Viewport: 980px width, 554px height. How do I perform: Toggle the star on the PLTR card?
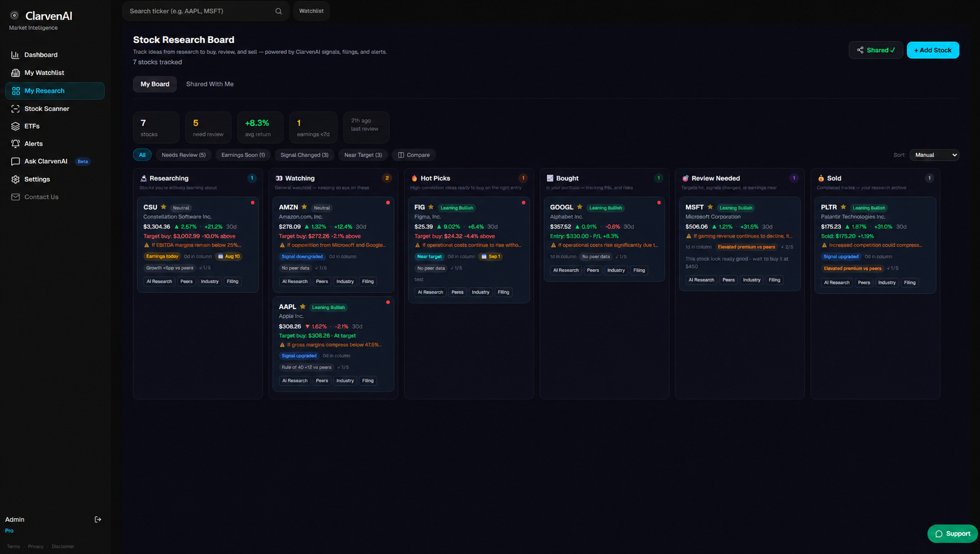pos(844,207)
